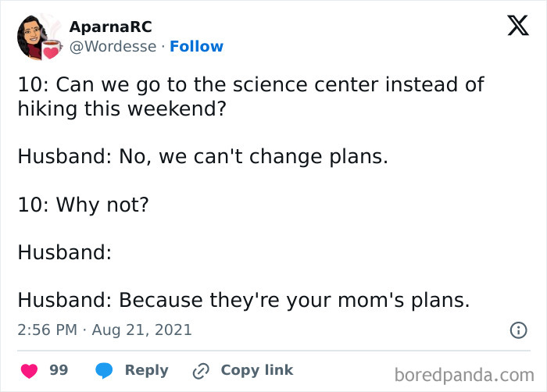The image size is (547, 392).
Task: Click the "your mom's plans" line
Action: pos(244,300)
